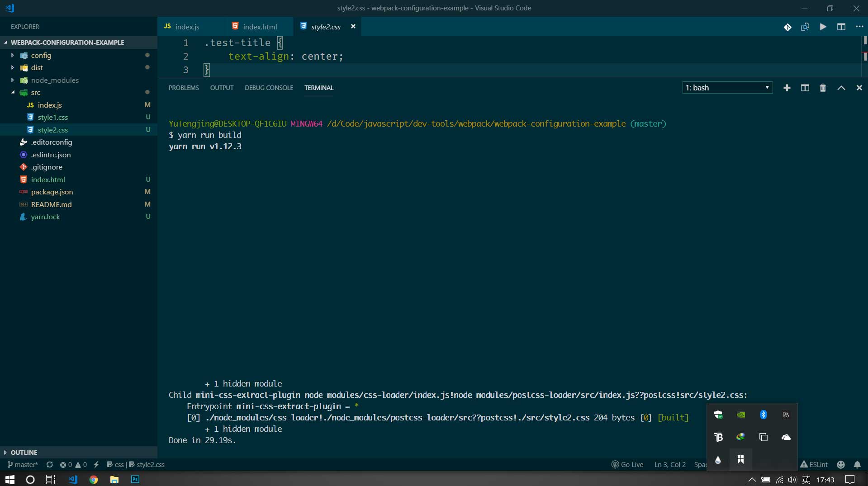Click ESLint status bar item

(814, 464)
